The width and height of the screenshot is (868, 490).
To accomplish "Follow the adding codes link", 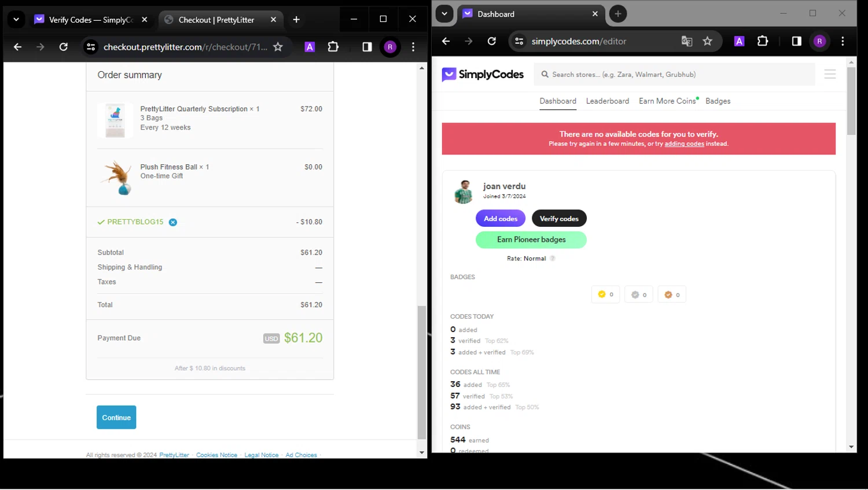I will pyautogui.click(x=684, y=144).
